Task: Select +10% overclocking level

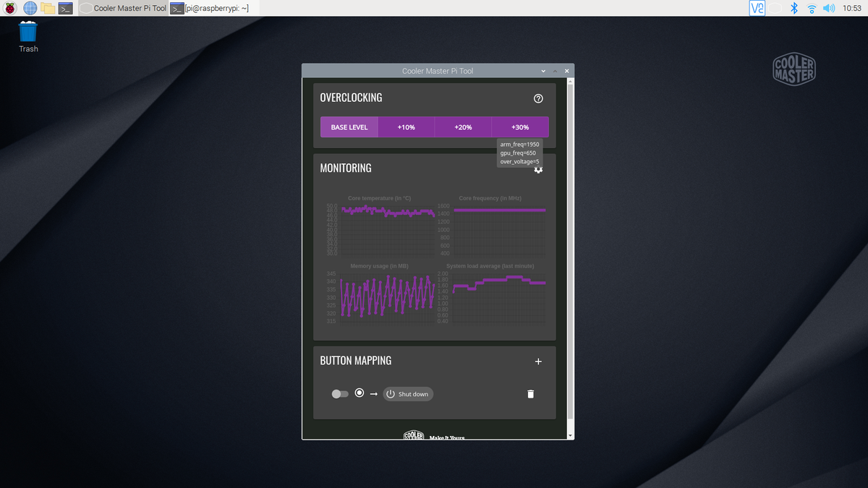Action: (x=406, y=127)
